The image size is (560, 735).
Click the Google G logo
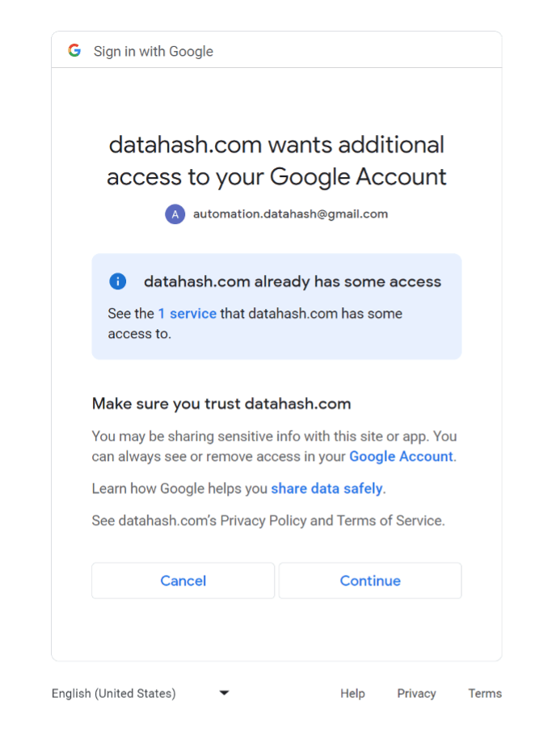tap(74, 50)
